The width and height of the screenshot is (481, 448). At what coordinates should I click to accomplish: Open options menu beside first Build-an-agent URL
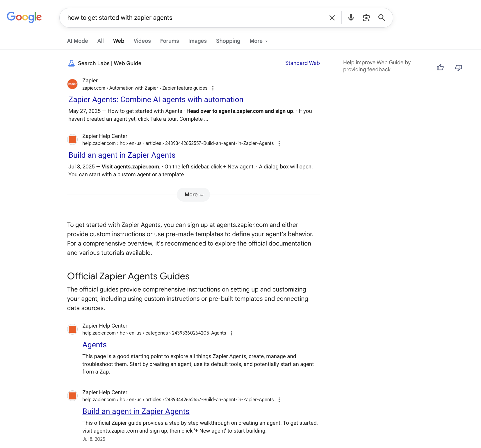(x=279, y=143)
